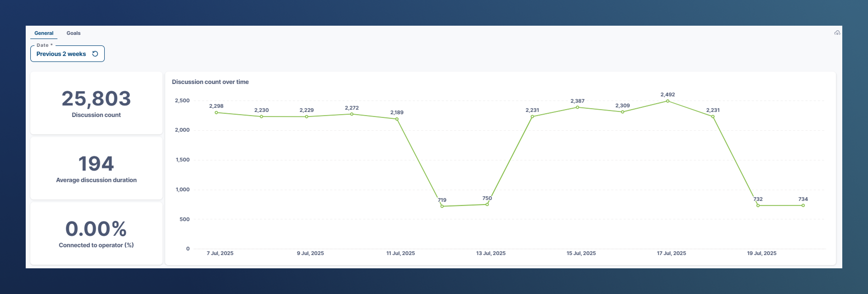Screen dimensions: 868x294
Task: Click the Average discussion duration card
Action: (96, 168)
